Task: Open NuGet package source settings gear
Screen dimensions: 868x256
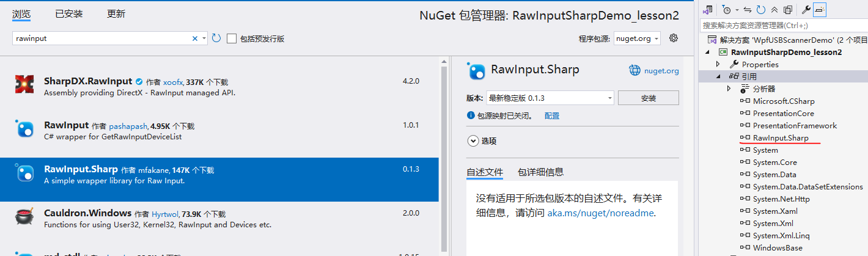Action: point(674,38)
